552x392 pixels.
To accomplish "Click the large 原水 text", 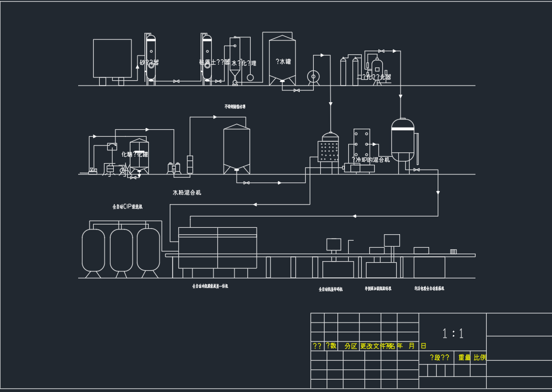I will [x=116, y=170].
